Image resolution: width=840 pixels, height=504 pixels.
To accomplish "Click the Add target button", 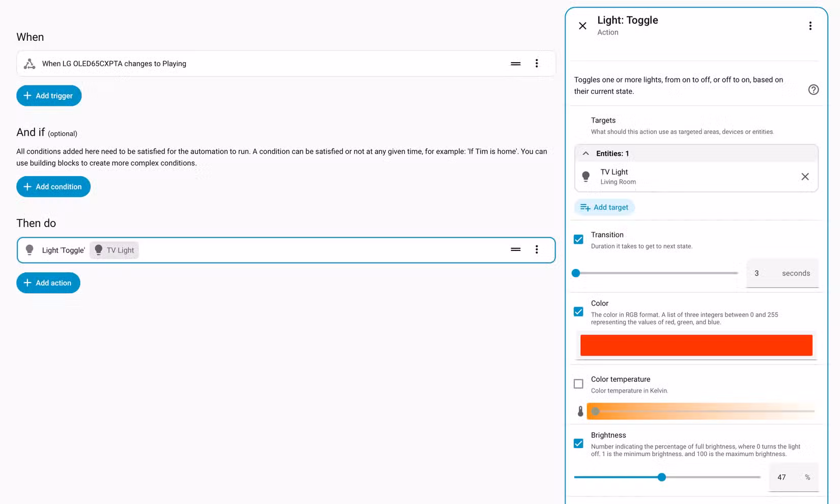I will 604,207.
